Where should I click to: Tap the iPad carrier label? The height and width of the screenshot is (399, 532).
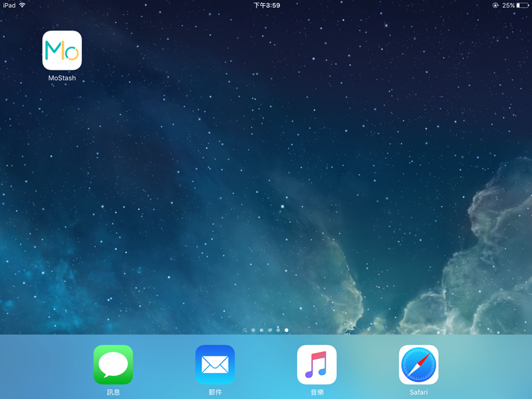(9, 5)
